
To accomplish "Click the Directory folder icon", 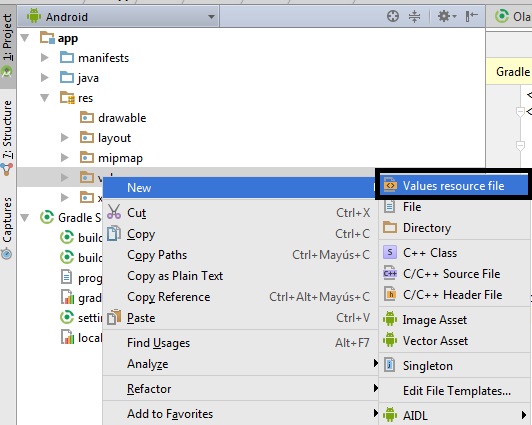I will point(390,227).
